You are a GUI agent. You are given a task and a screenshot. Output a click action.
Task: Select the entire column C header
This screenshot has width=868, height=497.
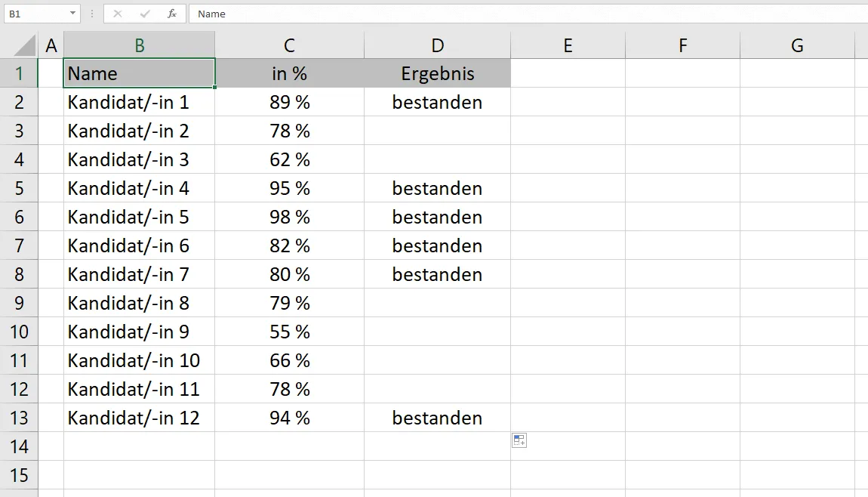289,45
